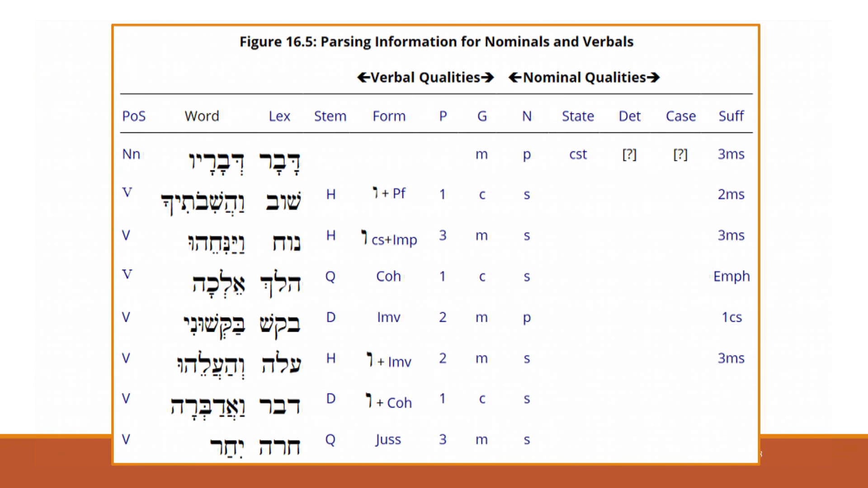Select the cst value in the State column
The width and height of the screenshot is (868, 488).
[x=578, y=154]
